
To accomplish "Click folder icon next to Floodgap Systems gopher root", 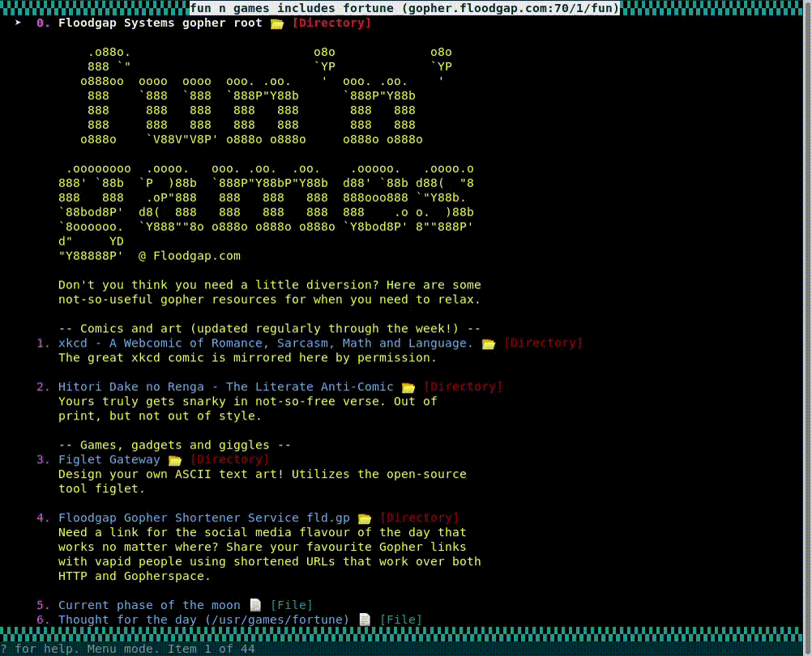I will coord(277,23).
